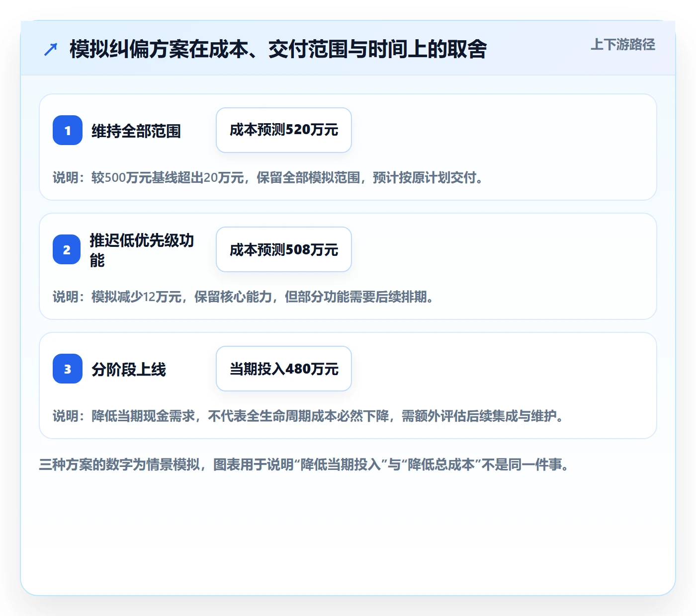
Task: Click the 维持全部范围 option title
Action: click(136, 131)
